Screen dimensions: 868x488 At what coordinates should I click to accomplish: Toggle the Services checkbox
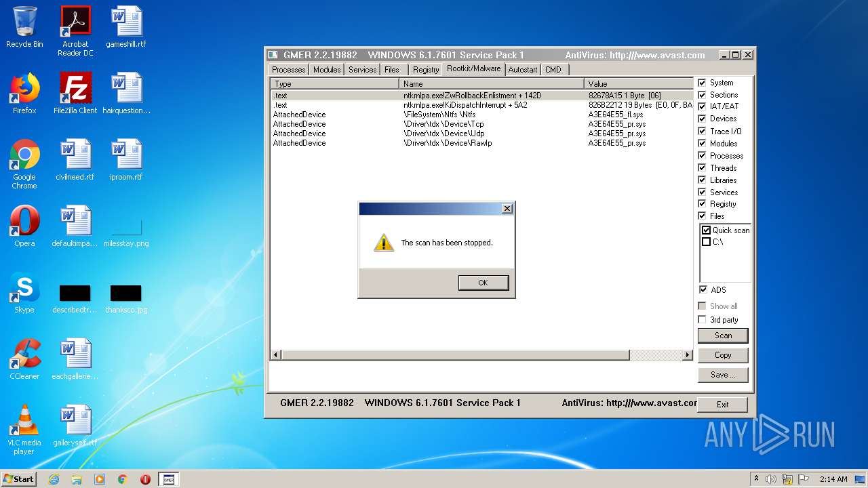point(702,192)
